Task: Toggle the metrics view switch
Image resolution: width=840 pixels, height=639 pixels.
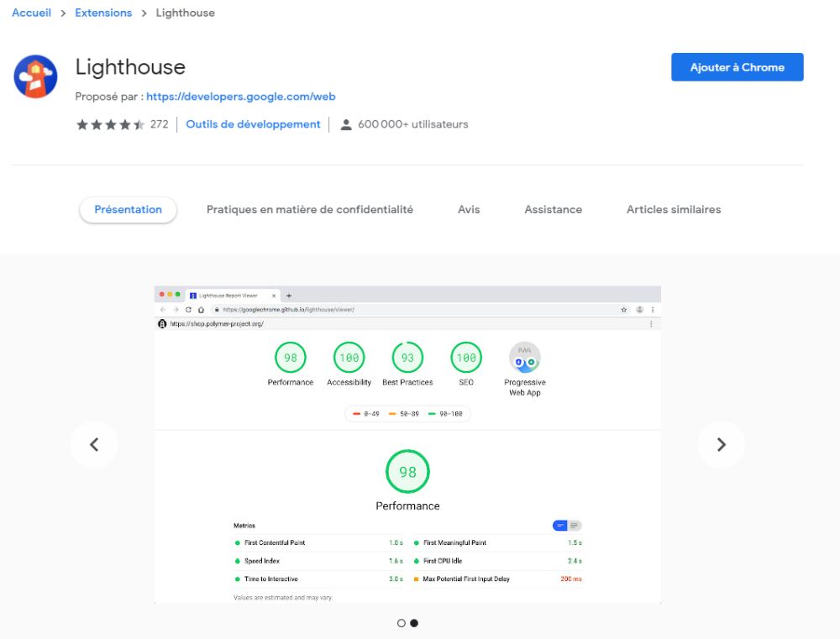Action: click(x=567, y=526)
